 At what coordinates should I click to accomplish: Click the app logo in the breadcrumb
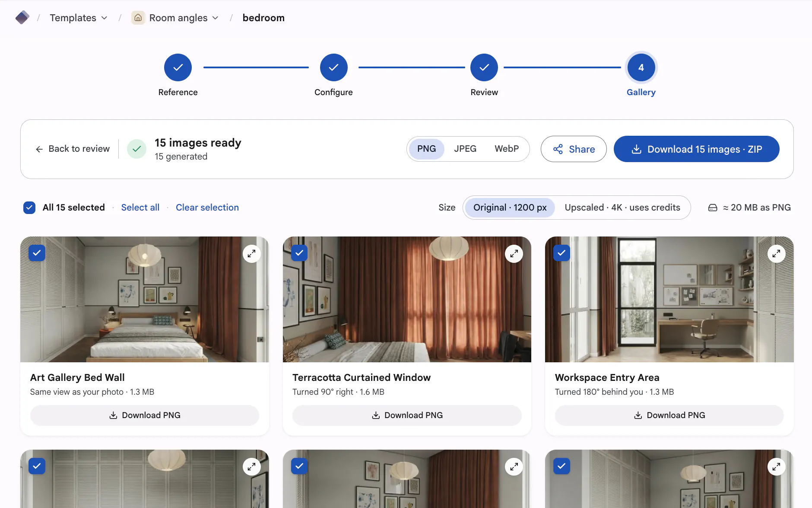pos(22,18)
